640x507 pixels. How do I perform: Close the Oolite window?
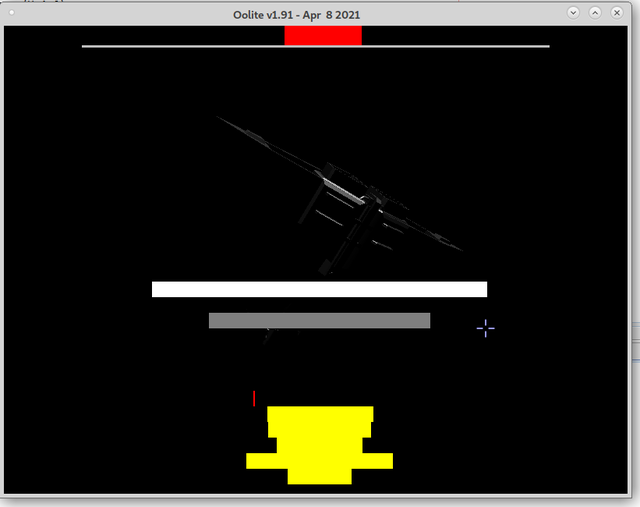click(x=617, y=12)
